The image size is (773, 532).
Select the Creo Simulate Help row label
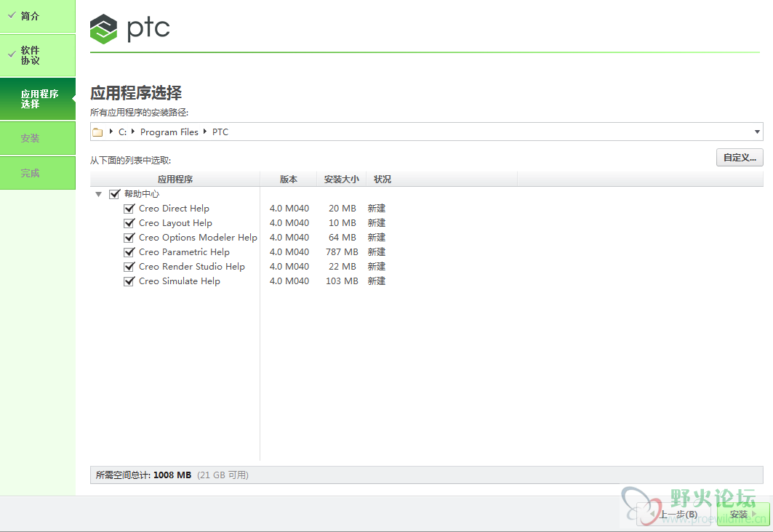(x=180, y=281)
